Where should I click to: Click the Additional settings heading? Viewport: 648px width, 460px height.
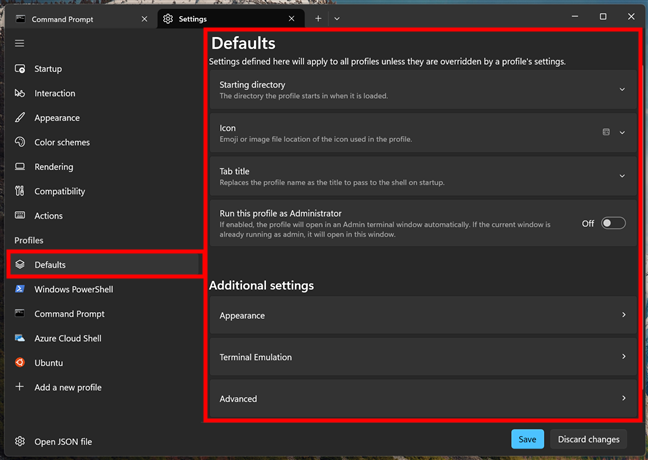point(261,286)
